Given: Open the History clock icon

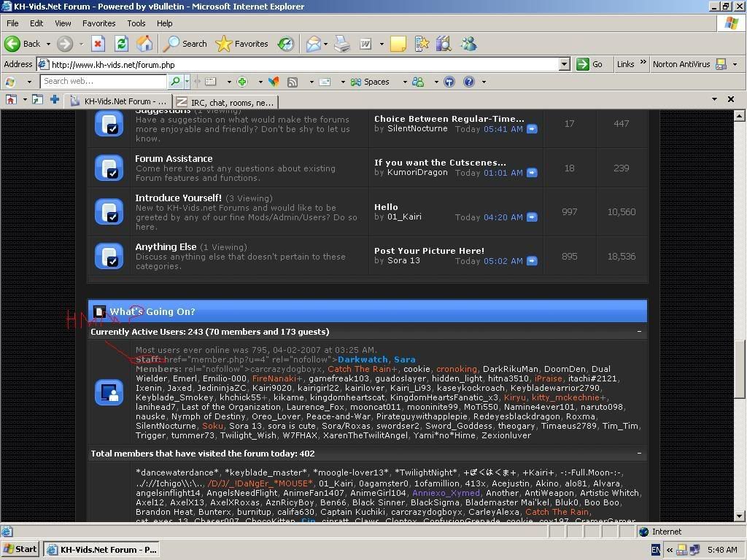Looking at the screenshot, I should point(286,44).
